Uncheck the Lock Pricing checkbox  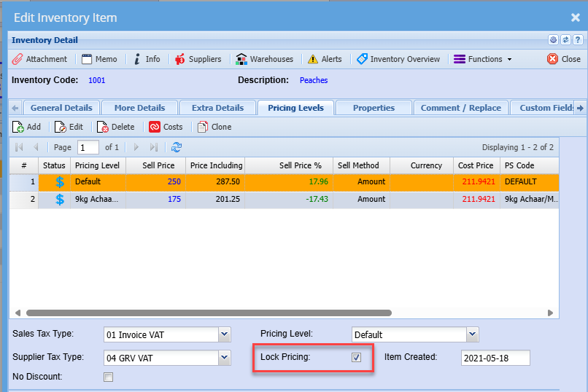(356, 358)
